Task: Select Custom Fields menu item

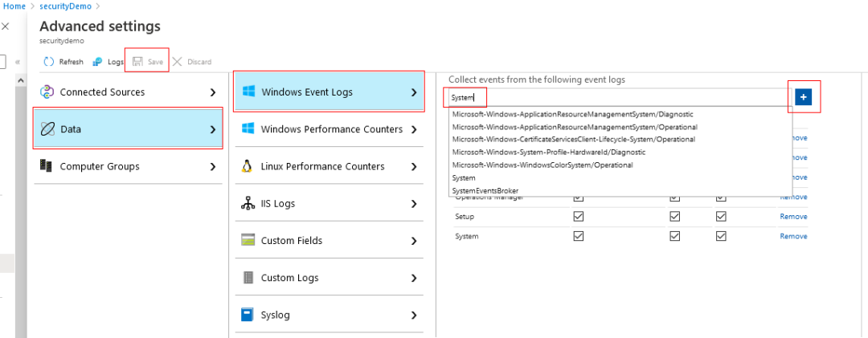Action: click(x=330, y=241)
